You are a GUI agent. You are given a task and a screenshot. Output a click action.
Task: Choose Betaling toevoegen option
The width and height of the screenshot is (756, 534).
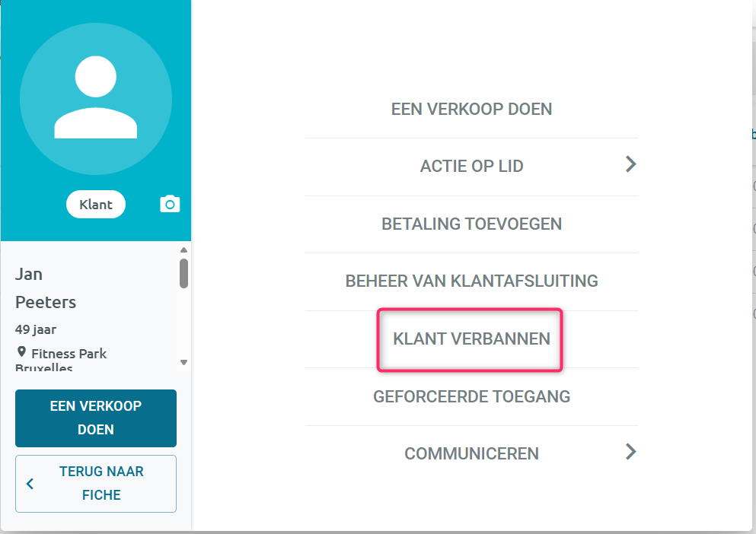[x=471, y=224]
